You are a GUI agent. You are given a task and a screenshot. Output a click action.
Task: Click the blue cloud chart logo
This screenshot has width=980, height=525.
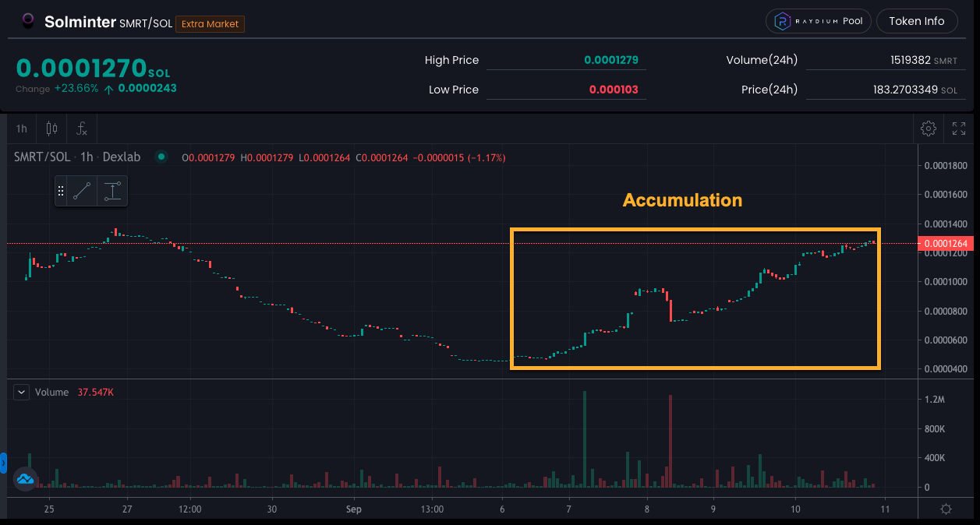point(26,478)
